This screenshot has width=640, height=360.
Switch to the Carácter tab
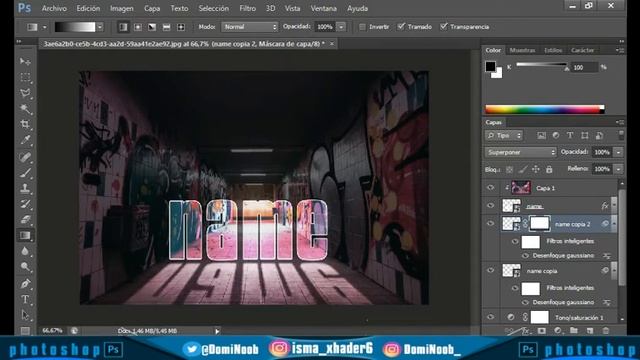click(x=582, y=50)
